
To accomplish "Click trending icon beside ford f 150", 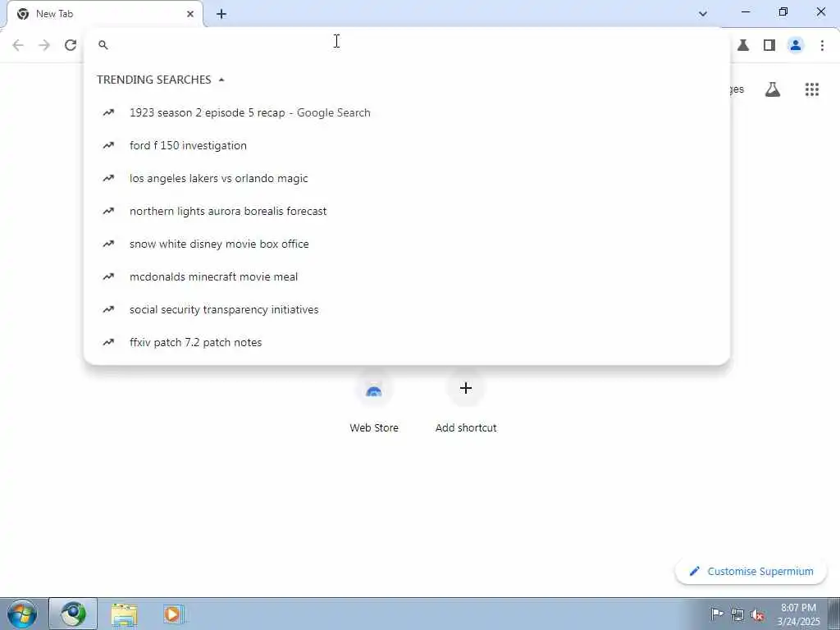I will [108, 145].
